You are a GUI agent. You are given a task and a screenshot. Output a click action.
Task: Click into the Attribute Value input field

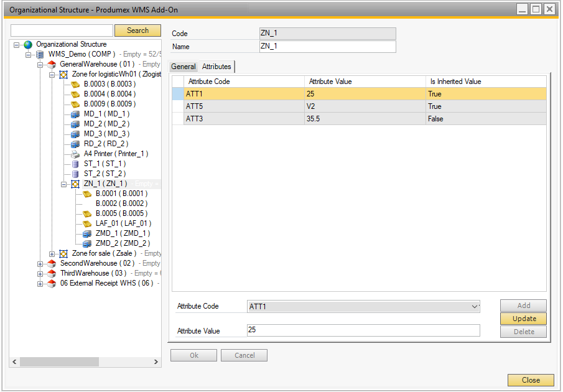coord(363,330)
